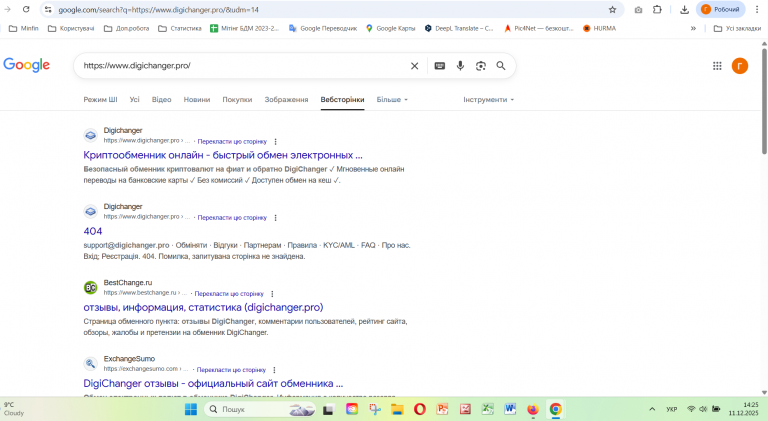The height and width of the screenshot is (421, 768).
Task: Clear the search box with the X icon
Action: click(x=414, y=66)
